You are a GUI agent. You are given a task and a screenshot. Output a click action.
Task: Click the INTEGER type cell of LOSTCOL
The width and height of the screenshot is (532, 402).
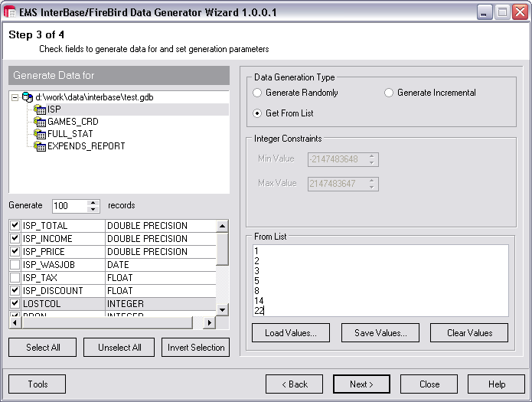(161, 303)
